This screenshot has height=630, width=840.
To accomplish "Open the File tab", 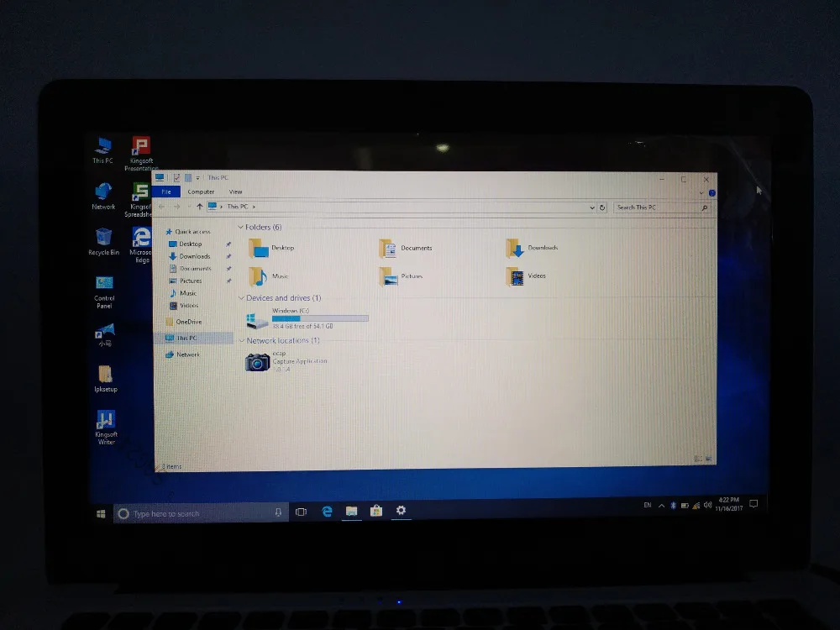I will (x=166, y=192).
